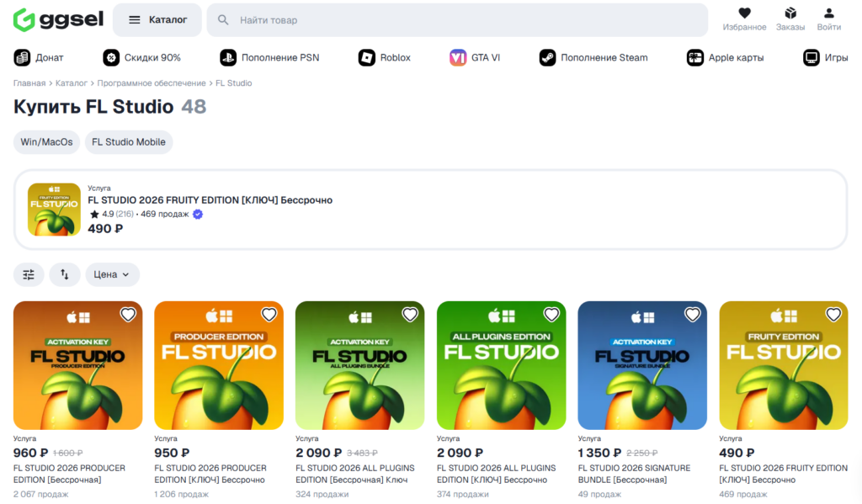Click the GTA VI category icon
The height and width of the screenshot is (504, 862).
(458, 57)
